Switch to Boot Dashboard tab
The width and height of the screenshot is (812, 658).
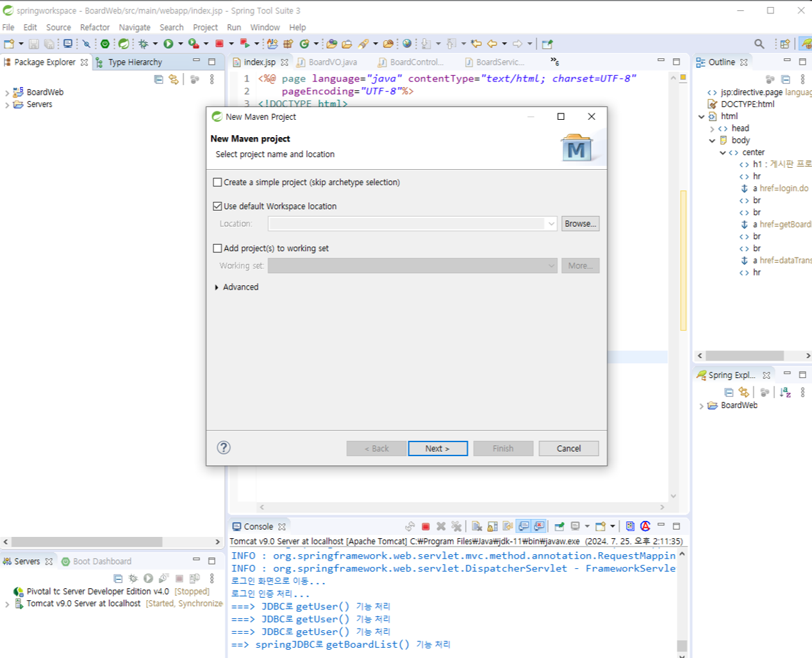[x=96, y=561]
